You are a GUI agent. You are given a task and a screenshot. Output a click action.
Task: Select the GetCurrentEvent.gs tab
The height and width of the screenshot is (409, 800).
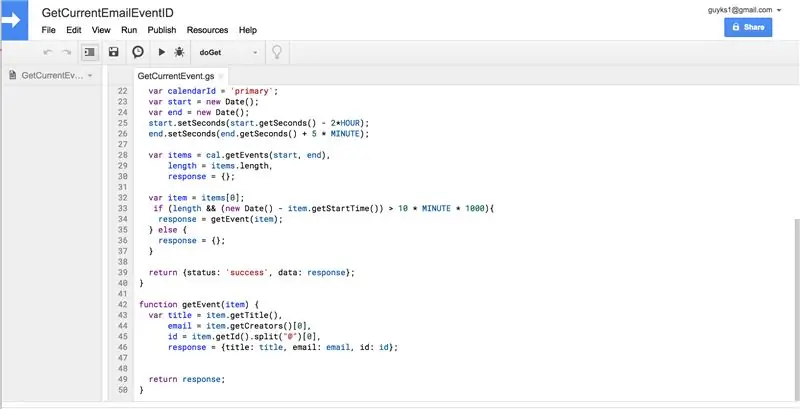176,76
